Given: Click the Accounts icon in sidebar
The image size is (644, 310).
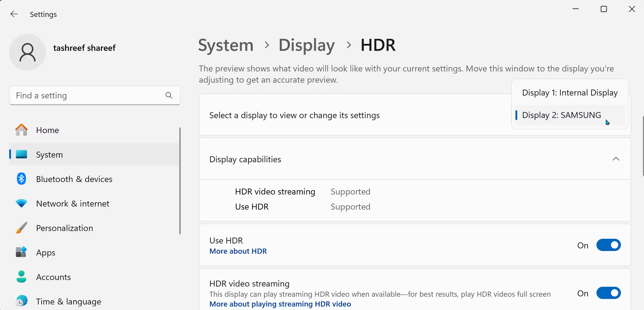Looking at the screenshot, I should tap(21, 277).
